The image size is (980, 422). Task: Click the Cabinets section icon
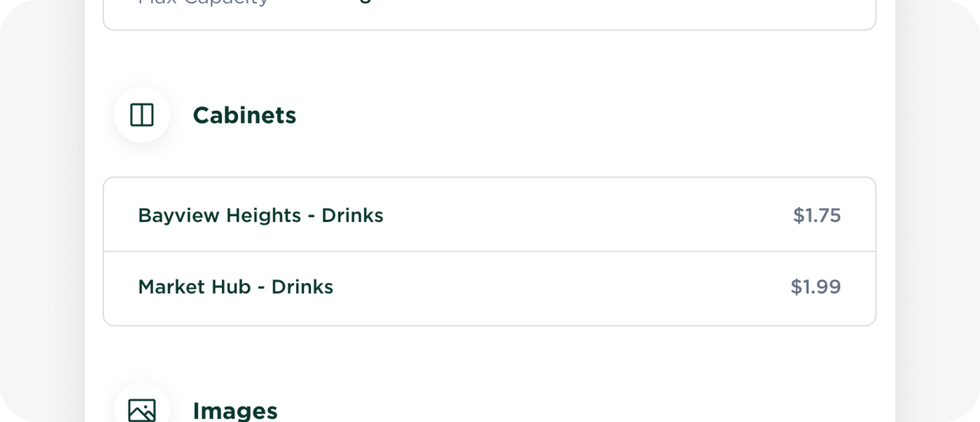pyautogui.click(x=141, y=115)
